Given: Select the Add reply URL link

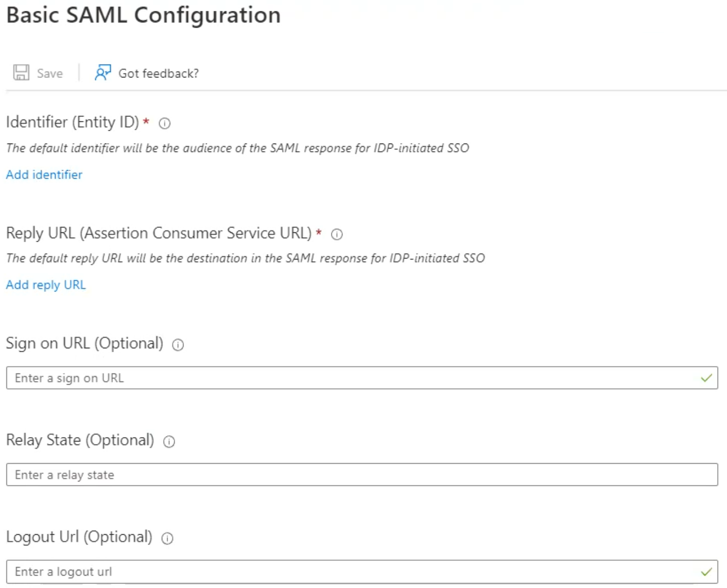Looking at the screenshot, I should click(45, 285).
